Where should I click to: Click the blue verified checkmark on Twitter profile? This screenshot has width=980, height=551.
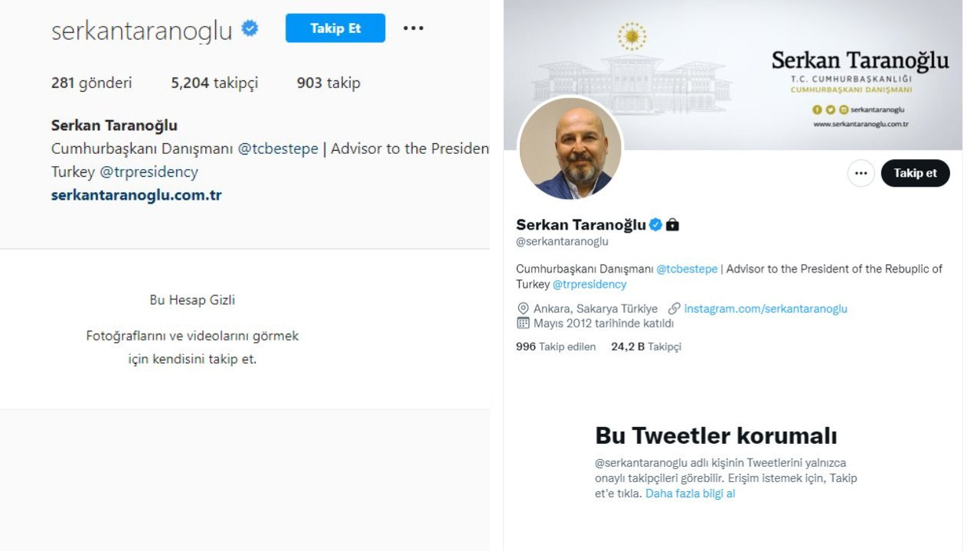[655, 224]
